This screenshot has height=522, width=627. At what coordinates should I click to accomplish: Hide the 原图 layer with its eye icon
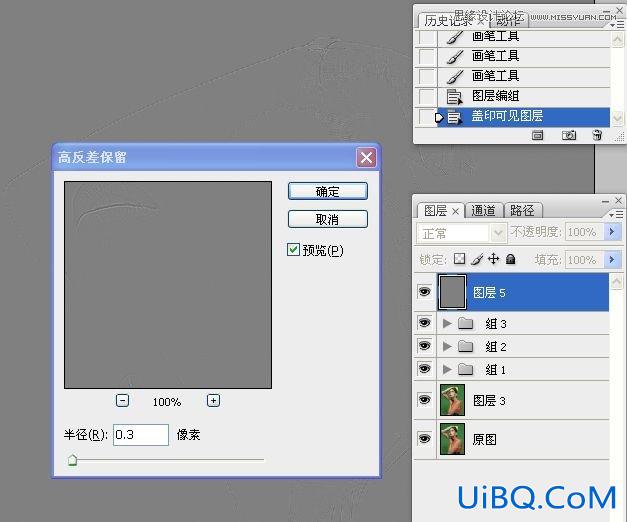pos(424,438)
